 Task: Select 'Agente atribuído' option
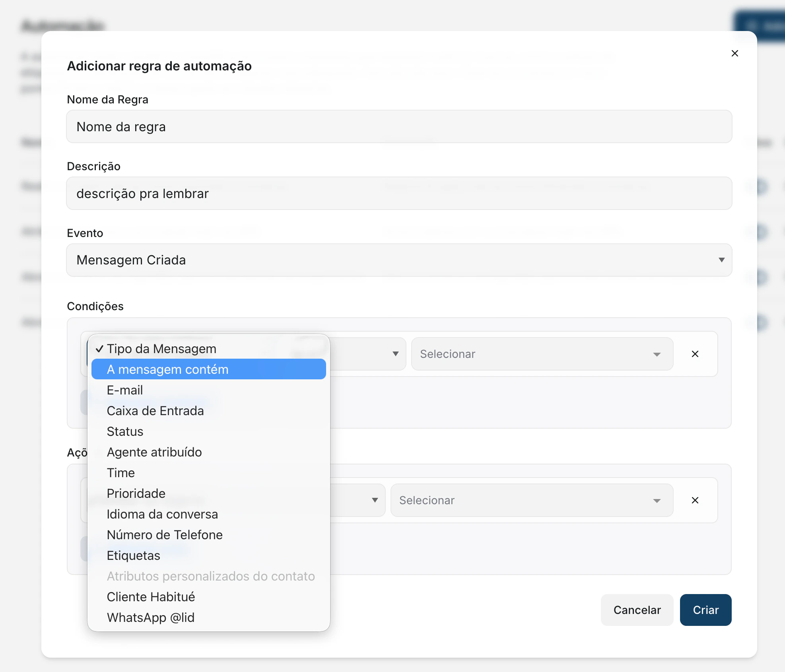[208, 452]
